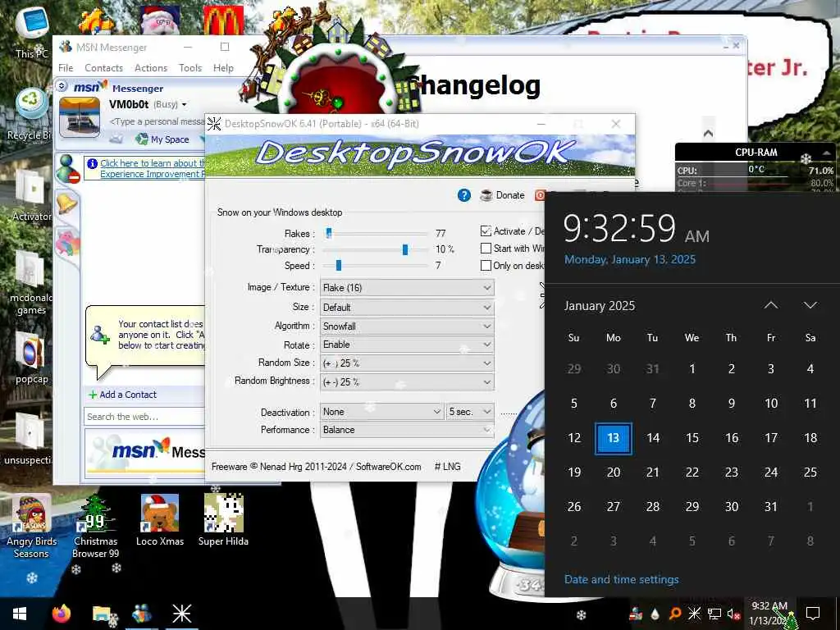840x630 pixels.
Task: Click the MSN alerts bell tab icon
Action: point(67,204)
